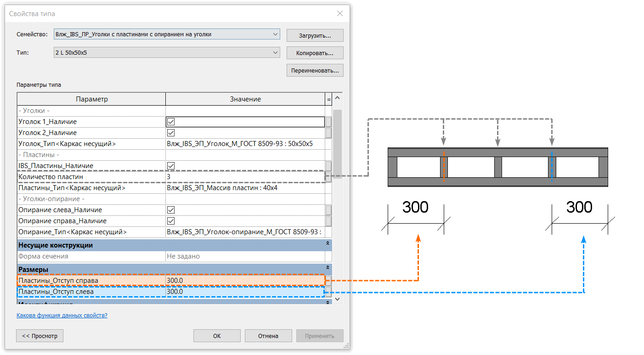This screenshot has width=644, height=355.
Task: Click the Загрузить... button
Action: tap(315, 35)
